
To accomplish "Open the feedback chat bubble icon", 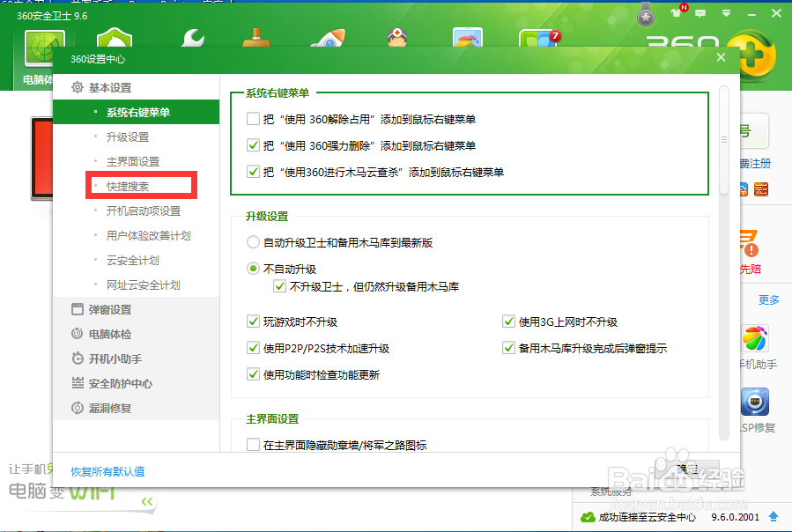I will coord(700,13).
